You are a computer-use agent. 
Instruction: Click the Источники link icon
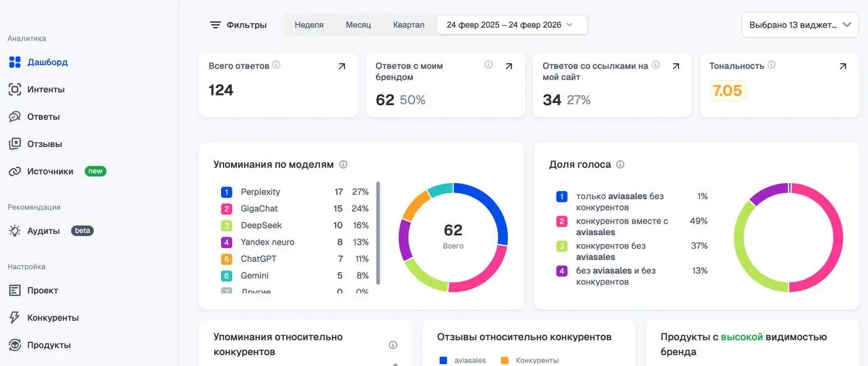[x=15, y=171]
